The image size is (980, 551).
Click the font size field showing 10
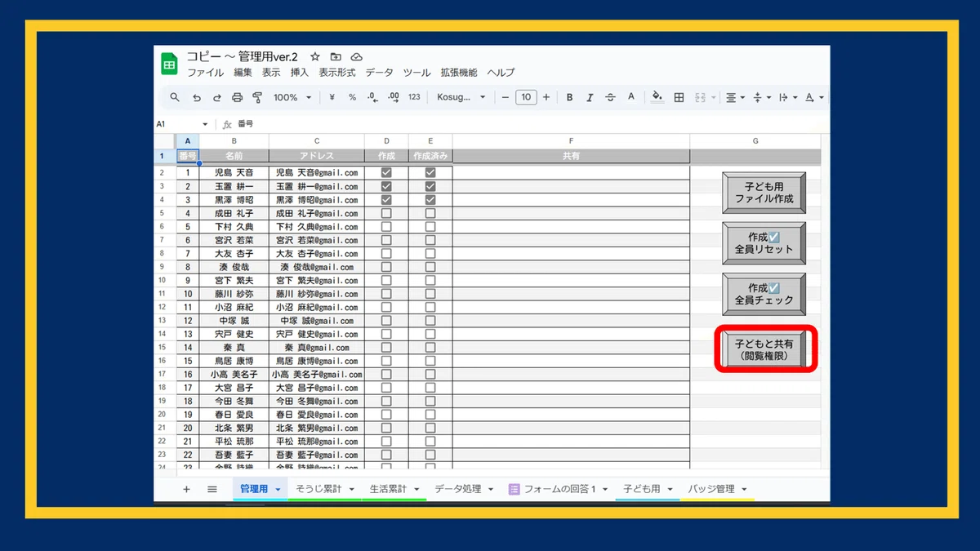click(x=526, y=97)
